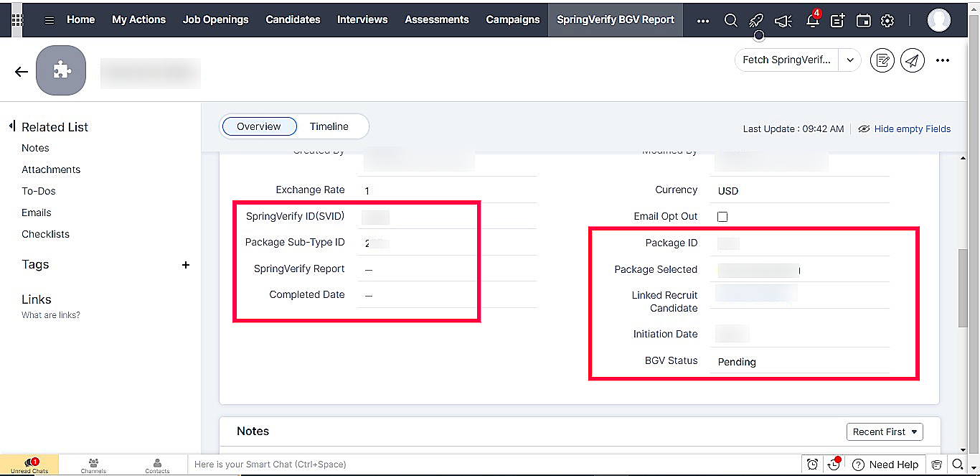Click the SpringVerify Report field value
The width and height of the screenshot is (980, 476).
tap(369, 269)
